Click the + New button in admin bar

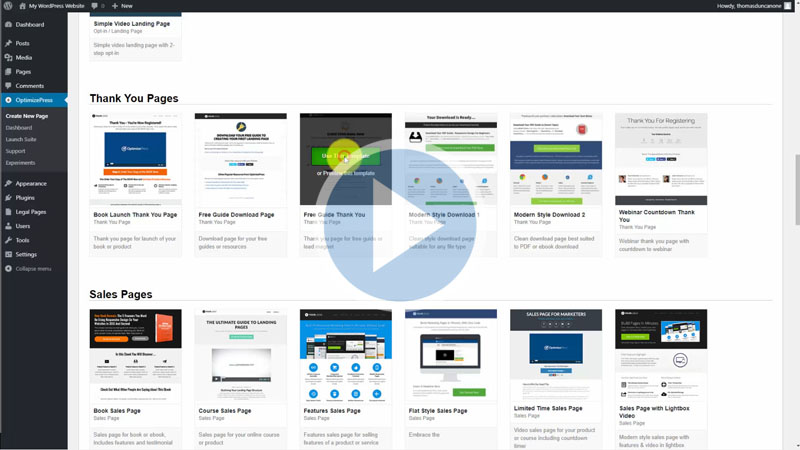click(122, 6)
